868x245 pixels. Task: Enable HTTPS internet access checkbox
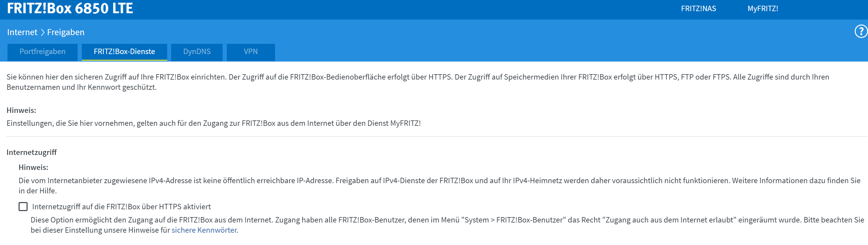point(23,207)
